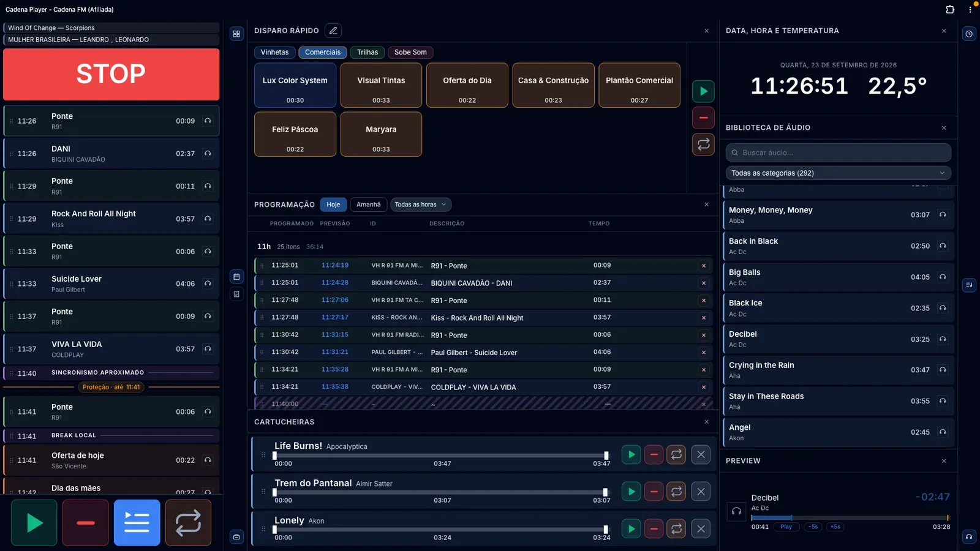Remove the Kiss - Rock And Roll All Night row
Image resolution: width=980 pixels, height=551 pixels.
coord(704,318)
